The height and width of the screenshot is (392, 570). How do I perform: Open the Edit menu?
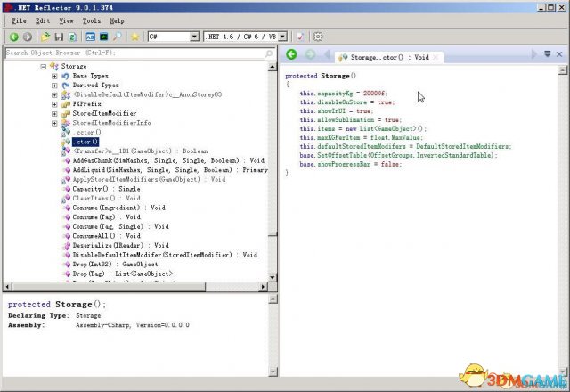coord(43,20)
